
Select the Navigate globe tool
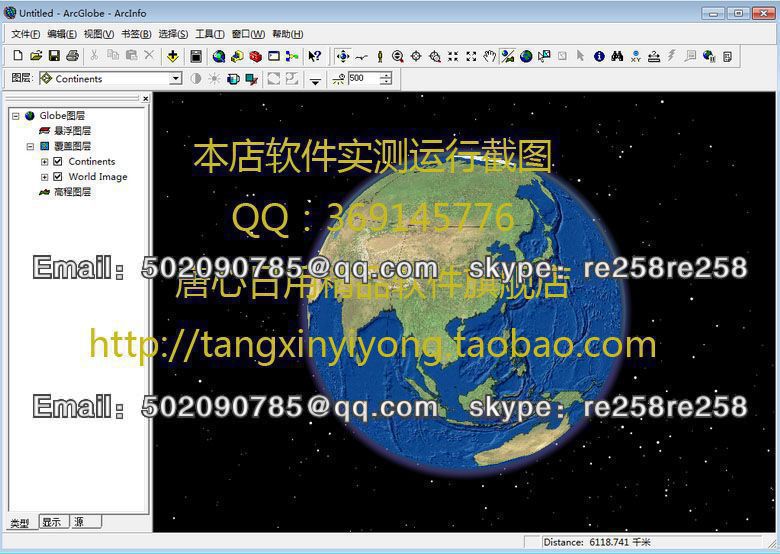tap(343, 56)
